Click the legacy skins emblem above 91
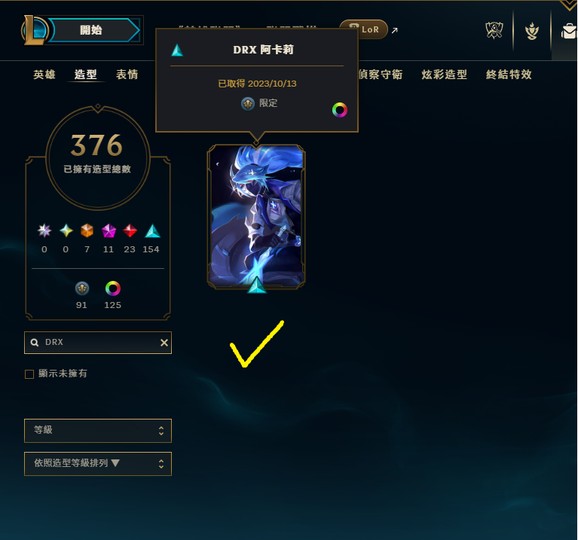Screen dimensions: 578x540 [x=82, y=288]
